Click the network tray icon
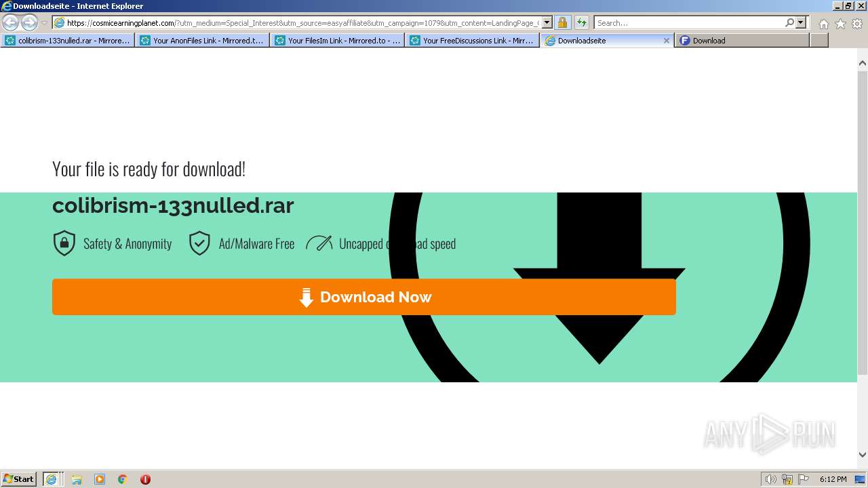The height and width of the screenshot is (488, 868). point(787,479)
